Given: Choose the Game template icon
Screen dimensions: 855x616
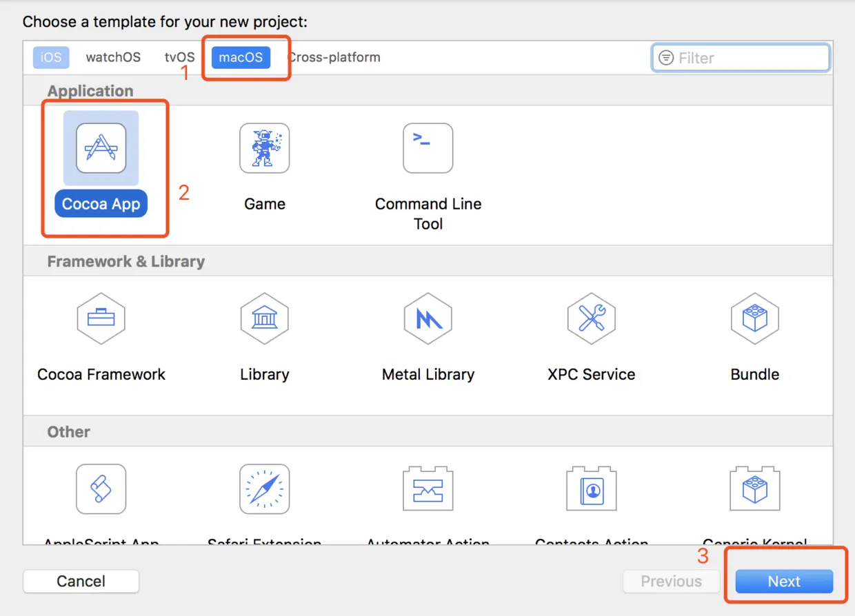Looking at the screenshot, I should point(265,148).
